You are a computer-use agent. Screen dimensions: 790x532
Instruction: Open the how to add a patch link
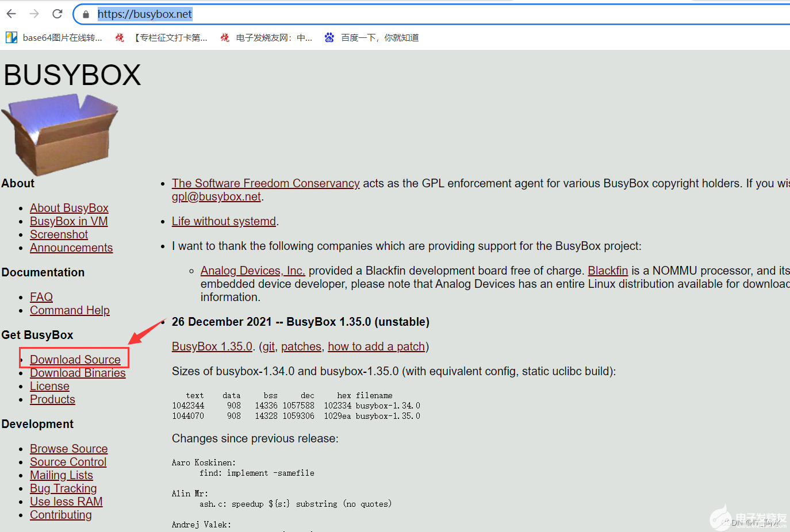(377, 346)
